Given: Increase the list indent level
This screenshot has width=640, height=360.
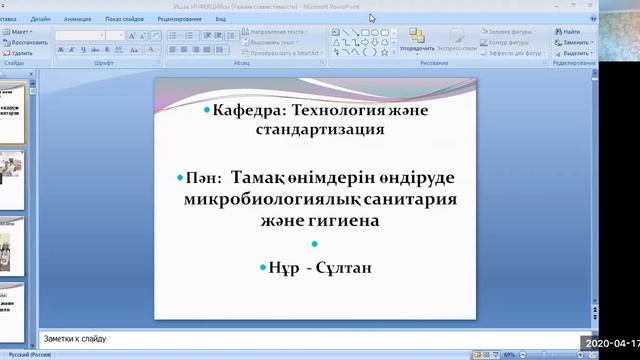Looking at the screenshot, I should click(218, 36).
